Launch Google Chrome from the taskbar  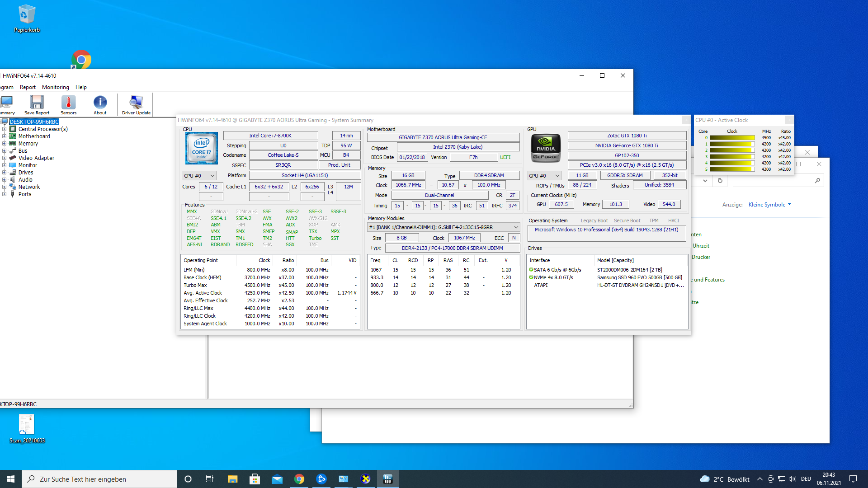[299, 479]
